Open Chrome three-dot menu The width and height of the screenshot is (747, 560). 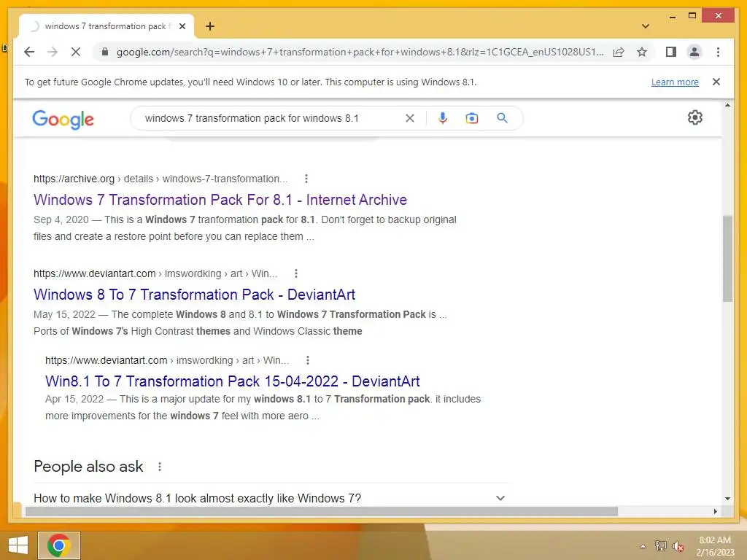point(718,52)
